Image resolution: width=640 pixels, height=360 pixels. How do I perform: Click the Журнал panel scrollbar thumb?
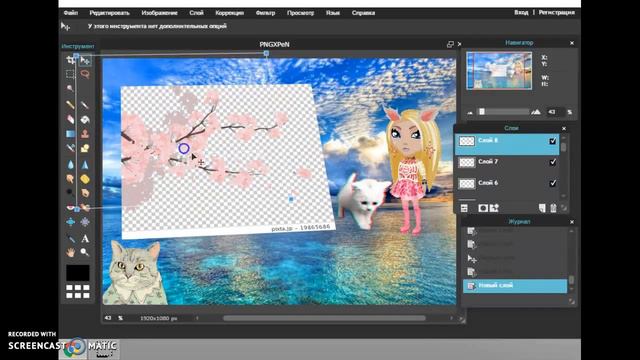click(571, 280)
